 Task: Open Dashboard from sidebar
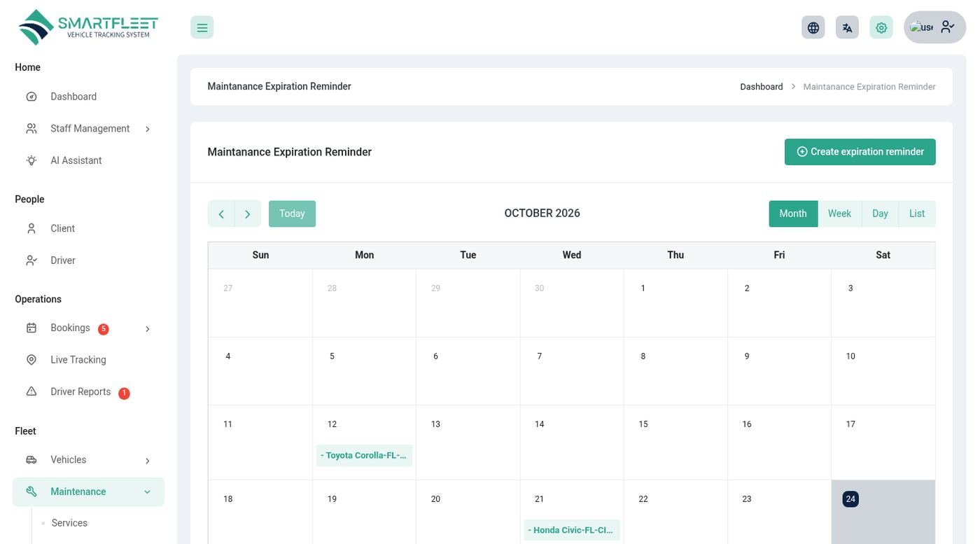(88, 97)
